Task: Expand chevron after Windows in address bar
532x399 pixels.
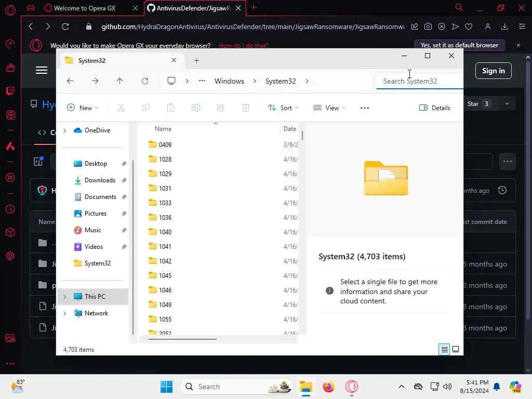Action: point(255,81)
